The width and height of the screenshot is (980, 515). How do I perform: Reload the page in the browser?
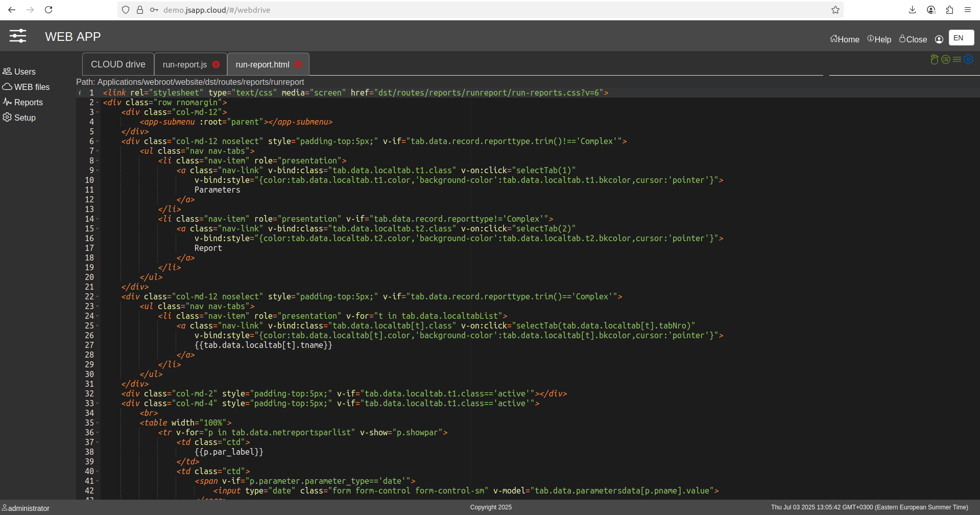click(x=49, y=10)
